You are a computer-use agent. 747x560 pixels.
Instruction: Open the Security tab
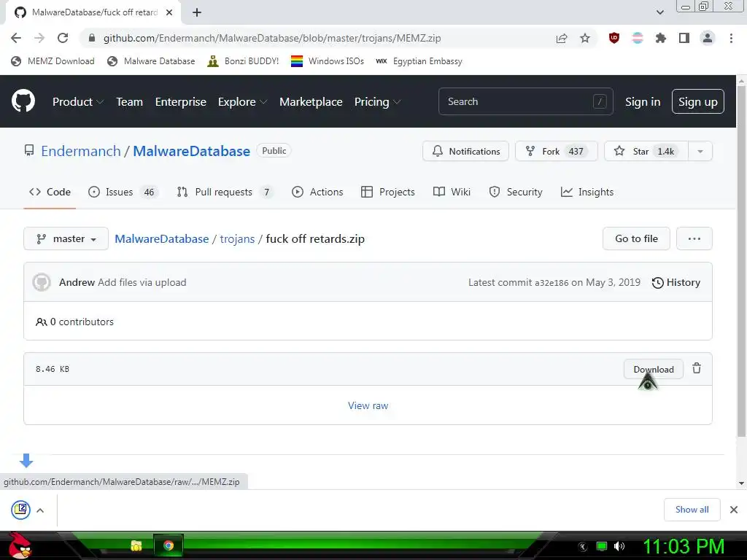pos(516,192)
